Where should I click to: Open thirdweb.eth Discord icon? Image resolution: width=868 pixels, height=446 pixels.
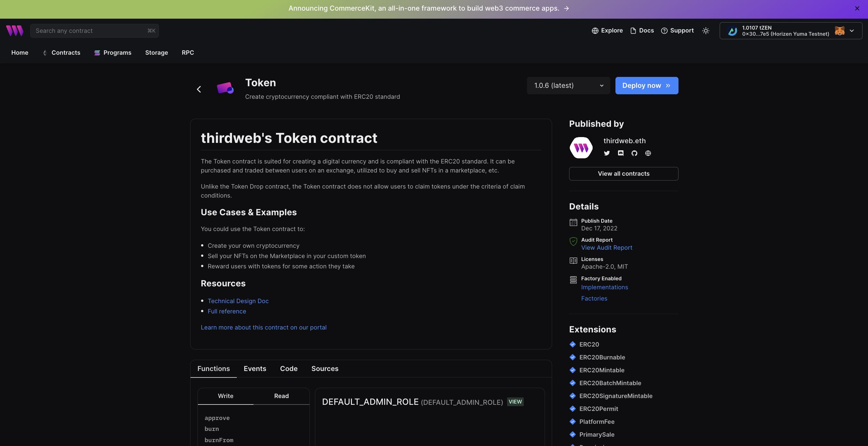(x=621, y=153)
